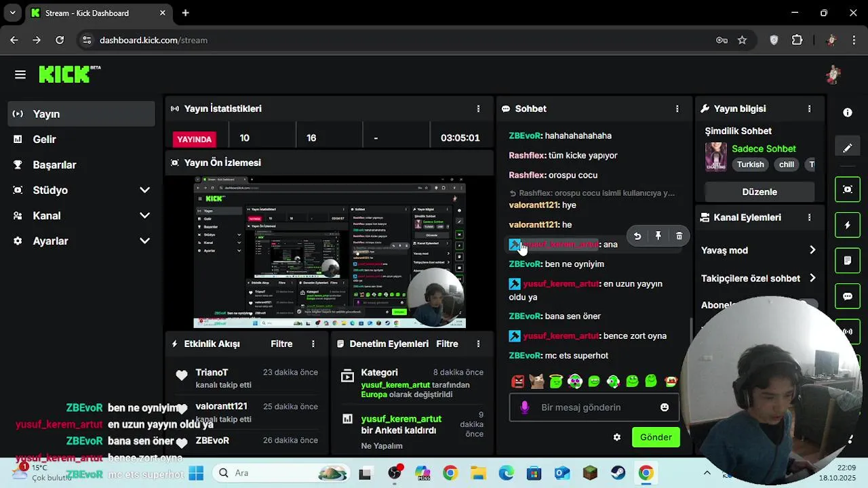
Task: Open the Windows Start menu
Action: 196,473
